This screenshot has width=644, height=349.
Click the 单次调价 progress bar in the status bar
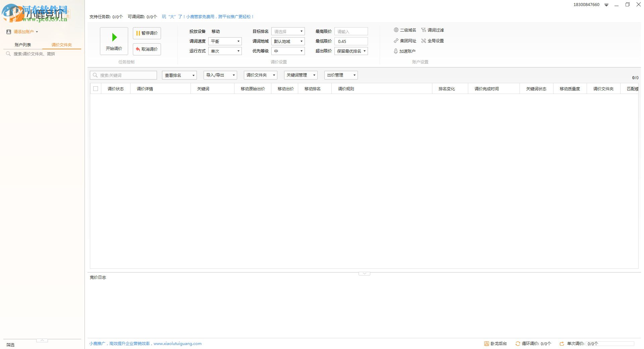point(610,344)
